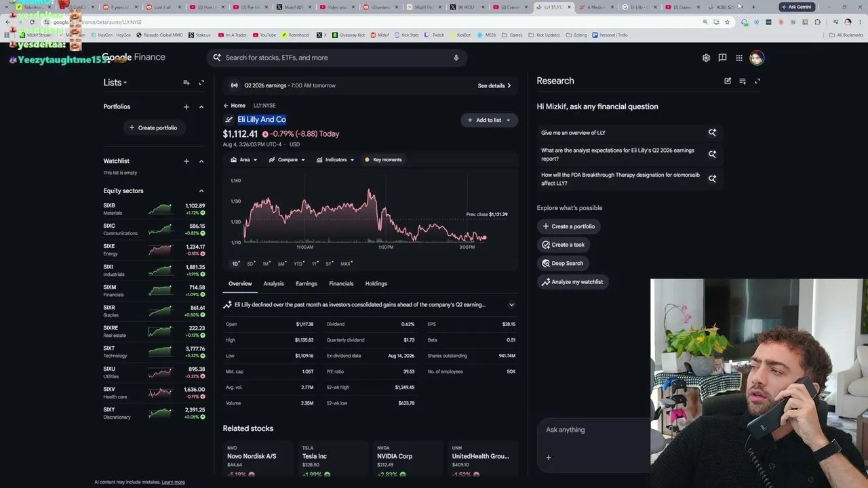This screenshot has height=488, width=868.
Task: Click the back arrow next to Home
Action: tap(226, 106)
